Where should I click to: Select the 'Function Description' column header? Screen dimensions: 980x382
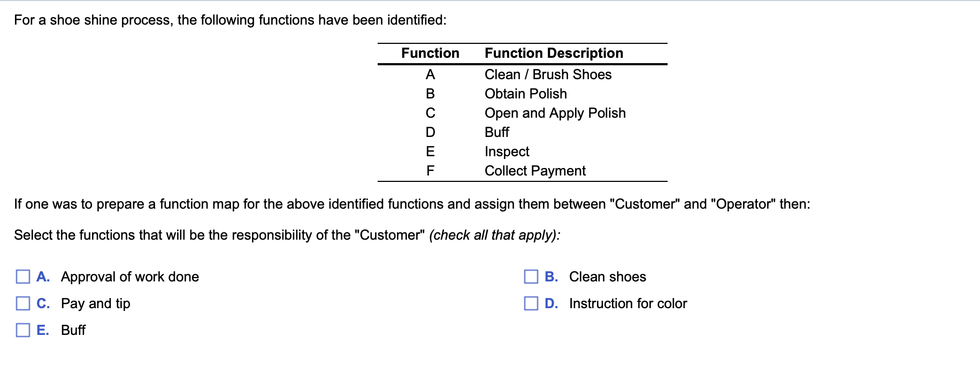point(553,53)
